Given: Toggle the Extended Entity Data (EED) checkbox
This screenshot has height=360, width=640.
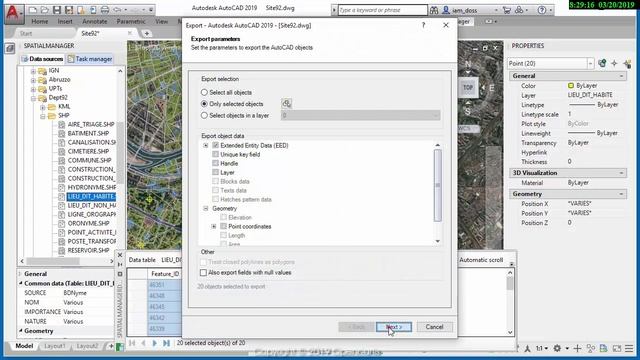Looking at the screenshot, I should 216,145.
